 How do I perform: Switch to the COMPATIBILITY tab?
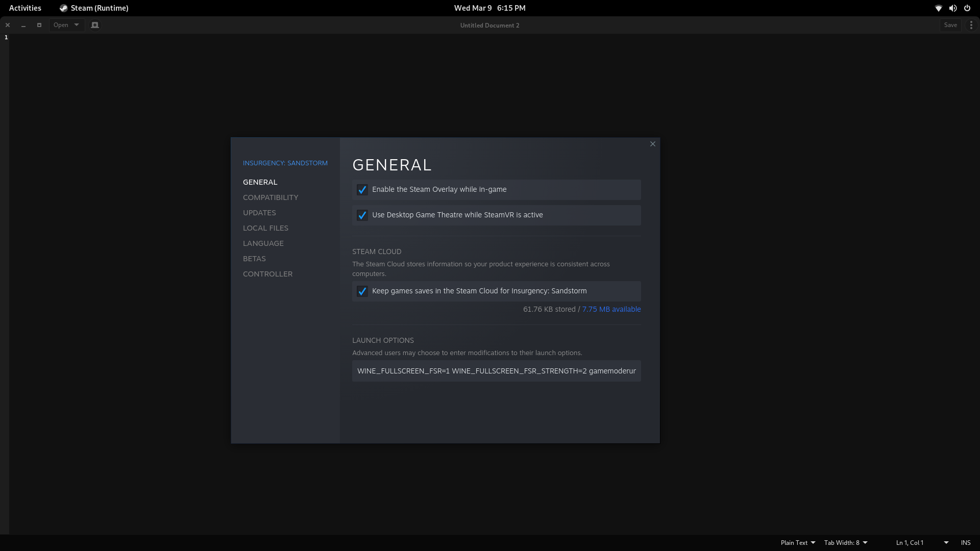point(270,197)
